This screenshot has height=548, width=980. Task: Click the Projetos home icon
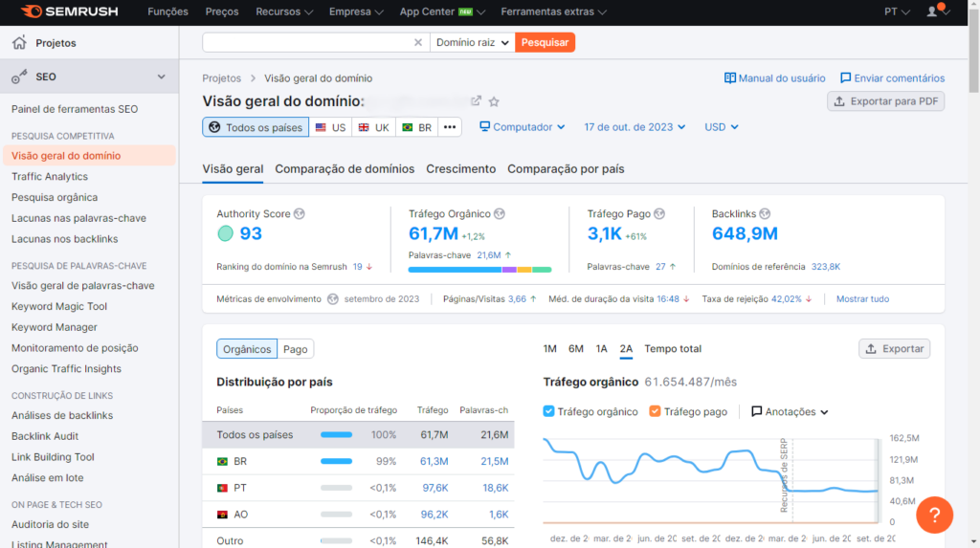19,42
